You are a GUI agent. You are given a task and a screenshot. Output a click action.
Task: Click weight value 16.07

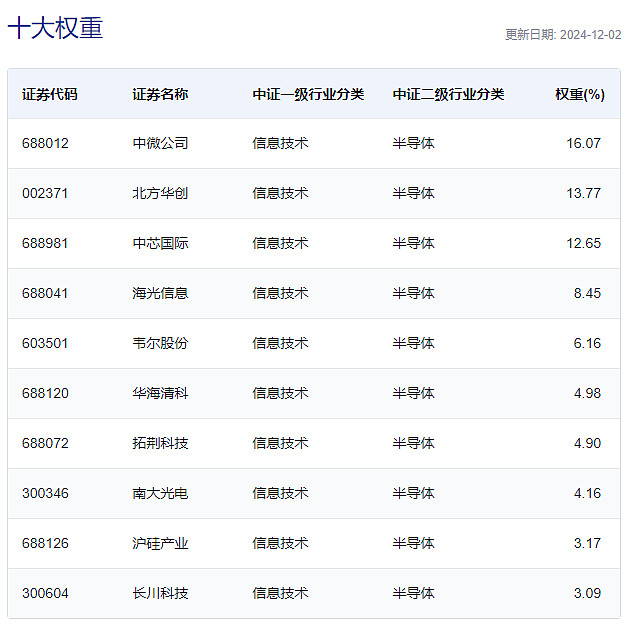(583, 143)
